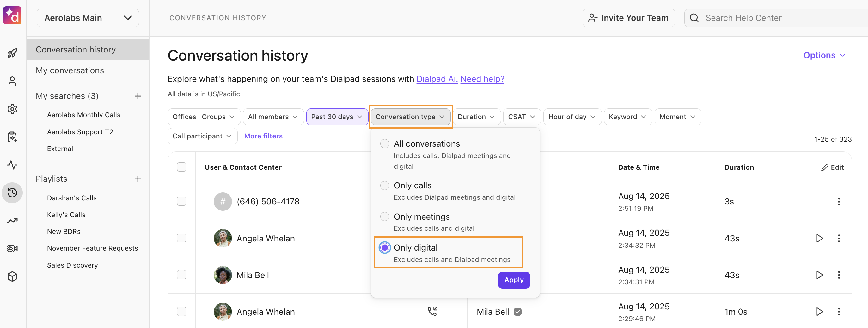Screen dimensions: 868x328
Task: Click the Dialpad logo icon
Action: [x=12, y=15]
